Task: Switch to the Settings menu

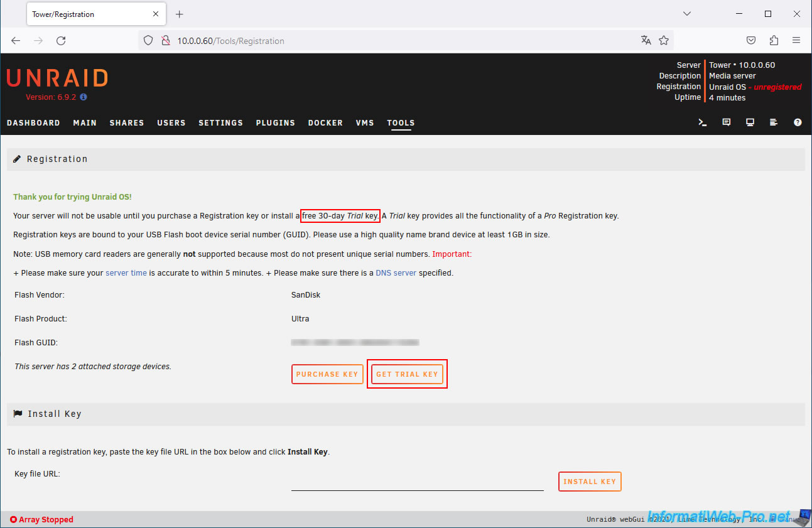Action: pos(220,123)
